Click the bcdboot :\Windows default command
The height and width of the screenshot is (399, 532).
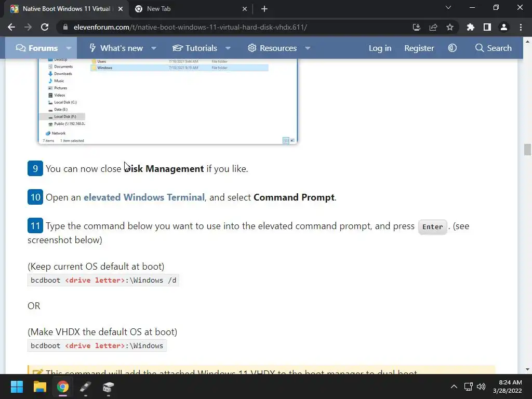97,345
